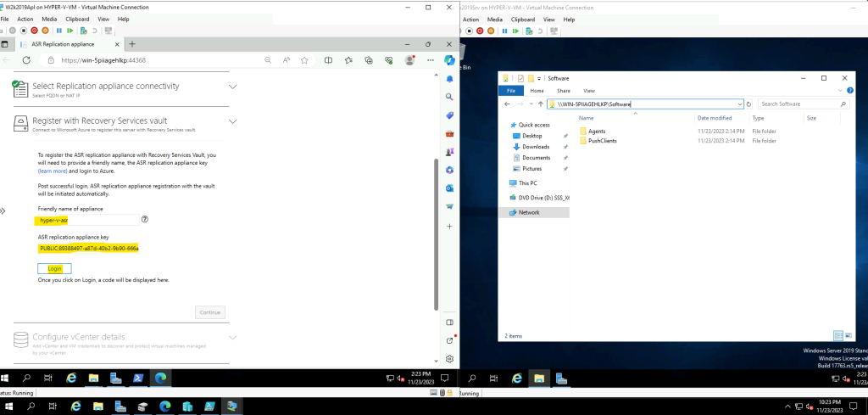
Task: Open Media menu in W2k2019Apl VM window
Action: coord(49,20)
